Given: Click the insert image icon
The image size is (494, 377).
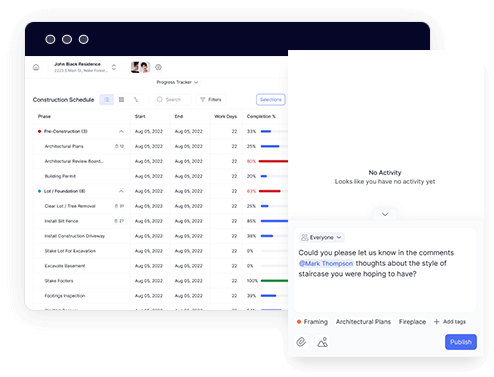Looking at the screenshot, I should pos(322,342).
